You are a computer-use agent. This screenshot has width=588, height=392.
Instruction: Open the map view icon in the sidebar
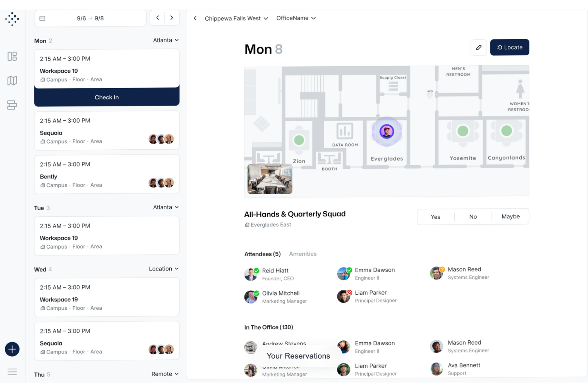click(12, 80)
